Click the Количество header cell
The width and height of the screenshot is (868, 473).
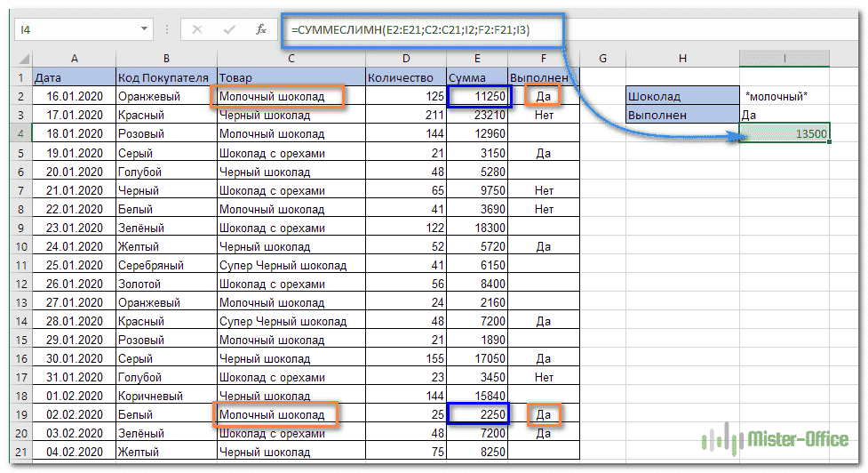click(x=406, y=77)
